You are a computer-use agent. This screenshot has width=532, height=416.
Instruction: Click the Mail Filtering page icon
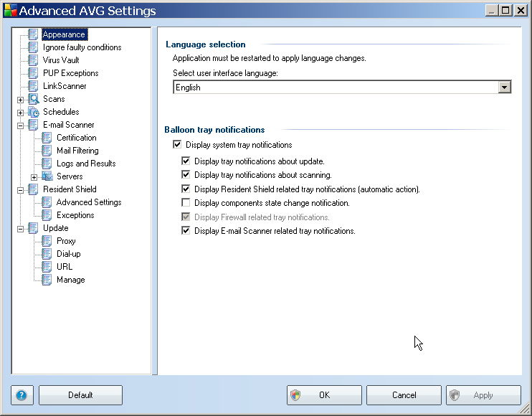(x=47, y=151)
